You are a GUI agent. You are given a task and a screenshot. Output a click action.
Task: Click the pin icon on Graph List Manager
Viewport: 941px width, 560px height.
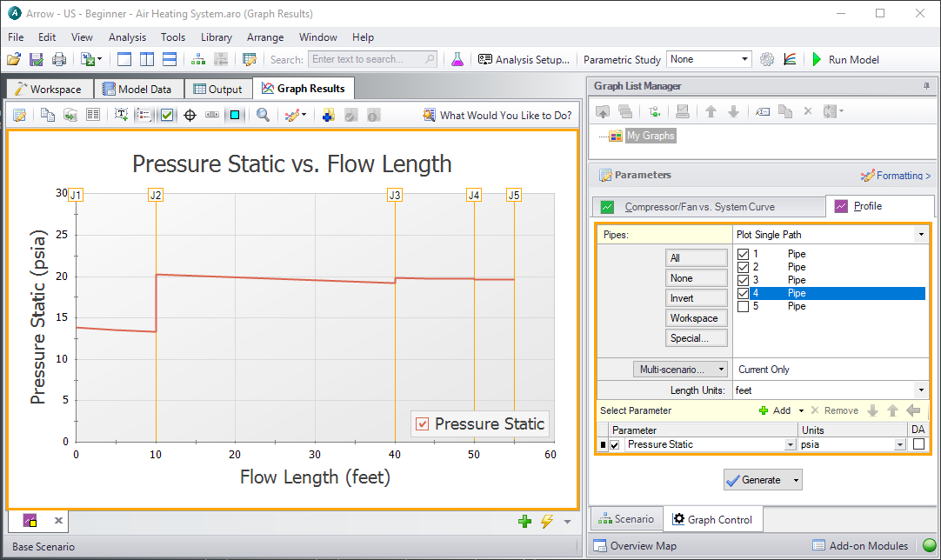point(926,86)
